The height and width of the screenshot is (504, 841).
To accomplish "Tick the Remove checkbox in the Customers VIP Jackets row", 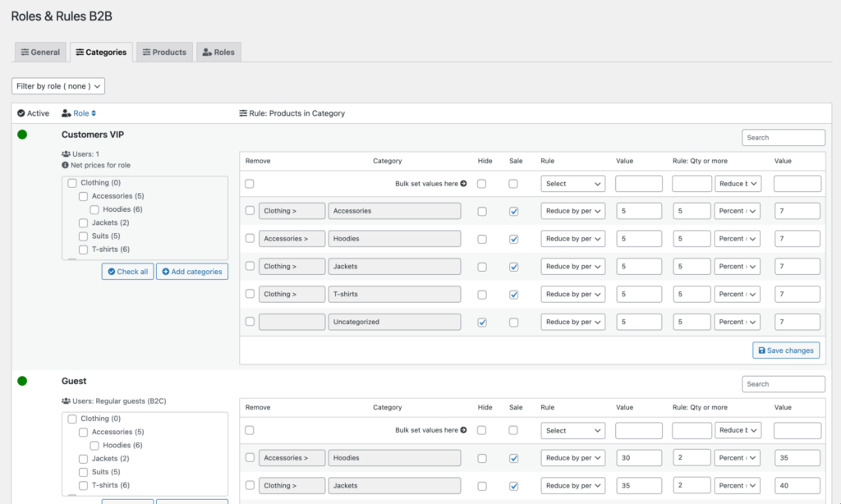I will pyautogui.click(x=250, y=266).
